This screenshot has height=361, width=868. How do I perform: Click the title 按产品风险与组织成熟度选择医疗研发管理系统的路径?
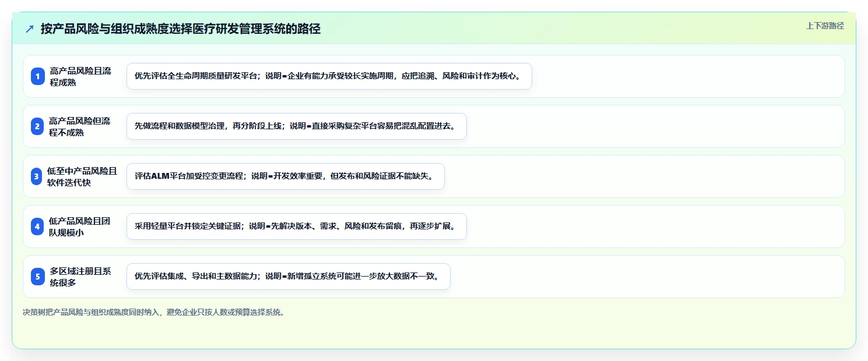coord(181,29)
